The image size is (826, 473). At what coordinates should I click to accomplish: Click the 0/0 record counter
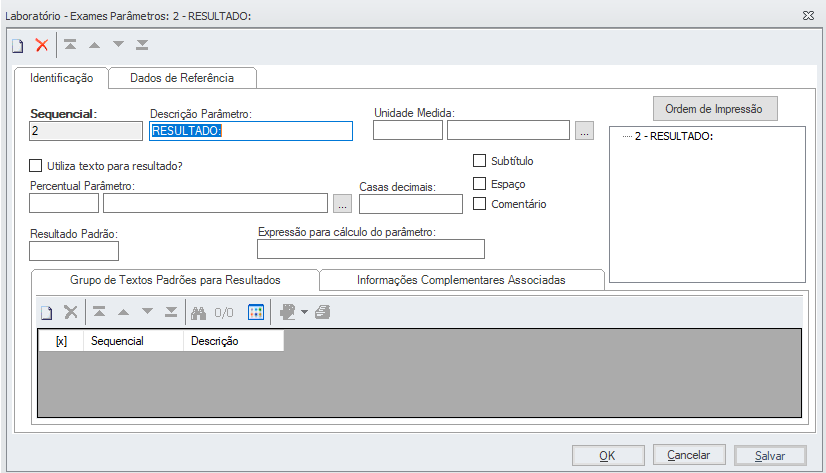(x=224, y=313)
